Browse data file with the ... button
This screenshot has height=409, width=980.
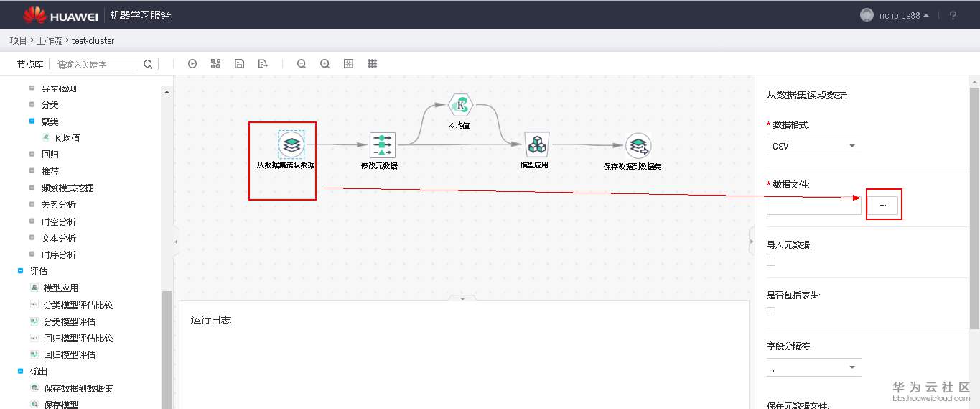(x=883, y=206)
